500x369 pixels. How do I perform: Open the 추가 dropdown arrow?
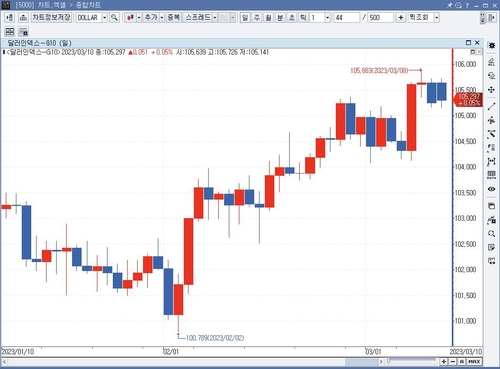162,17
